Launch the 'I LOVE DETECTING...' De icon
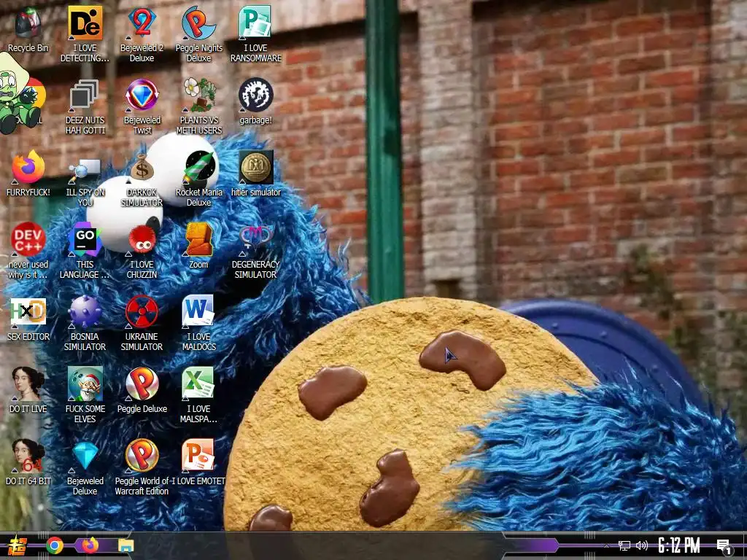This screenshot has height=560, width=747. click(85, 23)
